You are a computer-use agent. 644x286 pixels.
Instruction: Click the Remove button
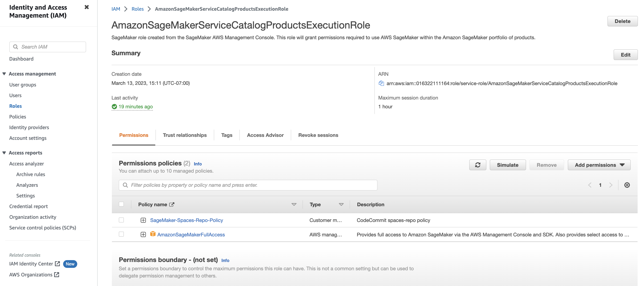click(x=547, y=165)
